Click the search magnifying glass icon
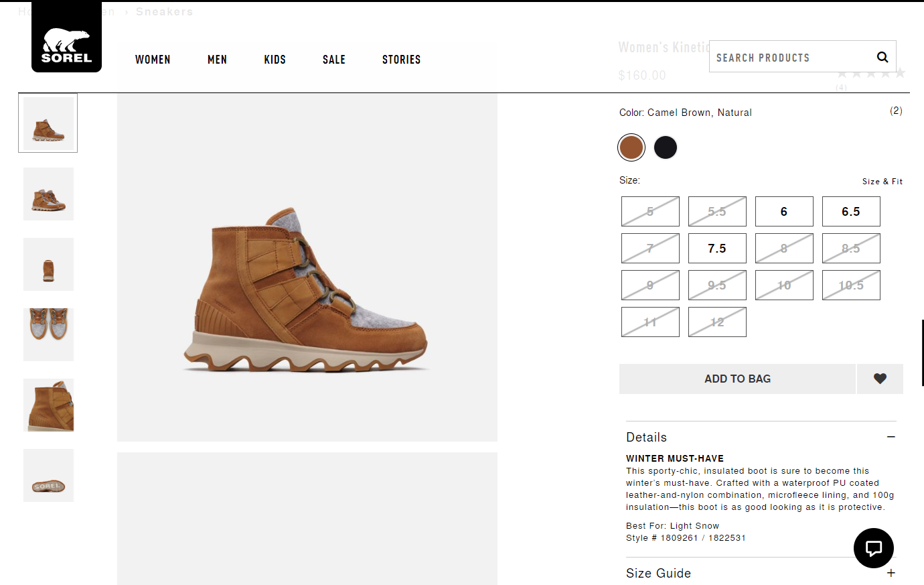This screenshot has height=585, width=924. coord(882,57)
